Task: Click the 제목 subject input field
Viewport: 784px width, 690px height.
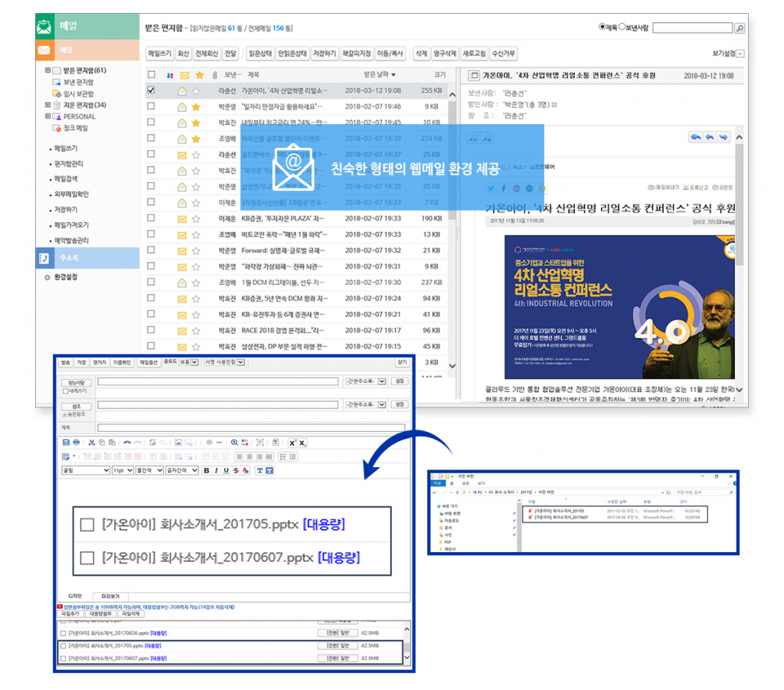Action: 251,428
